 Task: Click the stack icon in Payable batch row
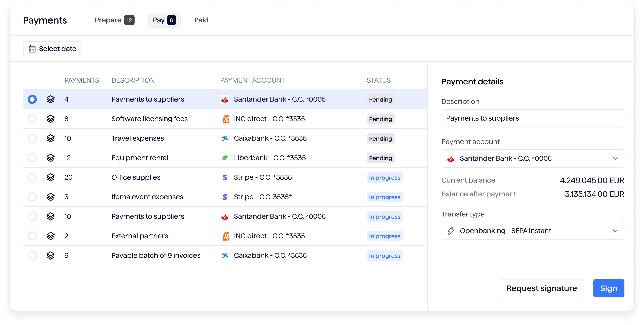[50, 255]
